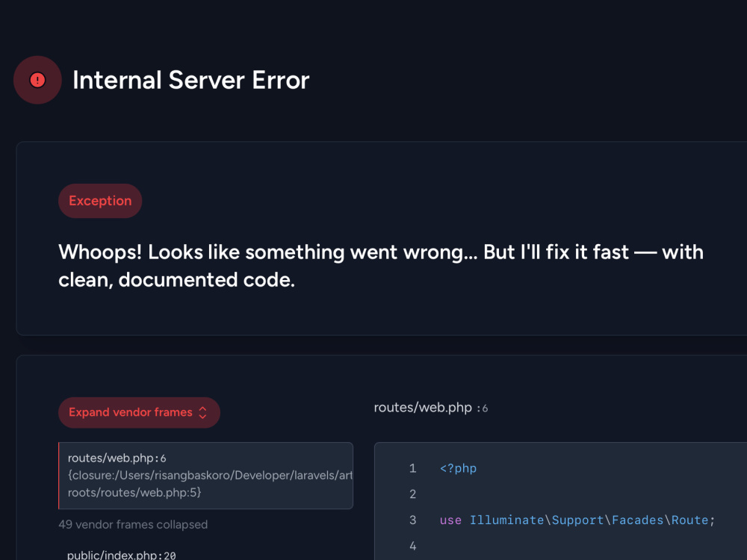Click the routes/web.php :6 file header

(431, 408)
